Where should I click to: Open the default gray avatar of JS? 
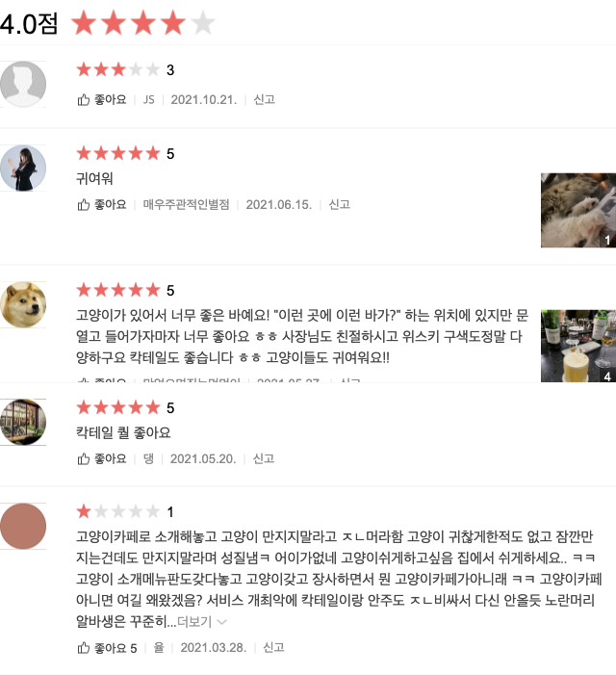tap(23, 84)
